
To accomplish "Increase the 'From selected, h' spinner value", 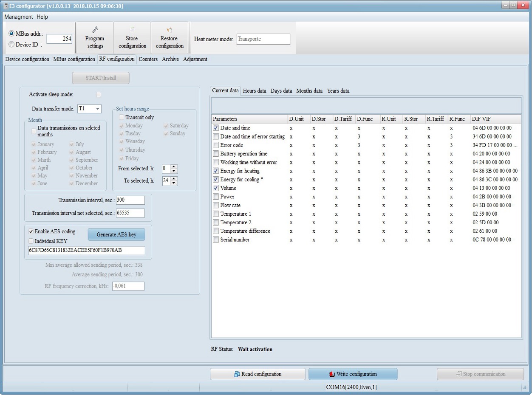I will [x=174, y=166].
